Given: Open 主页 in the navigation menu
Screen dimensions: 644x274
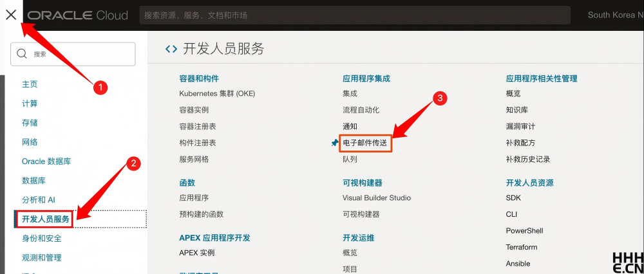Looking at the screenshot, I should click(30, 84).
